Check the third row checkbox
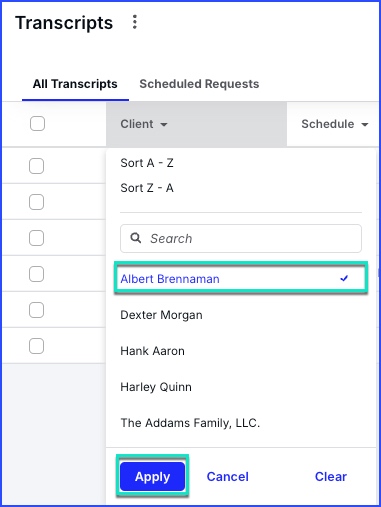The width and height of the screenshot is (381, 507). (x=36, y=238)
